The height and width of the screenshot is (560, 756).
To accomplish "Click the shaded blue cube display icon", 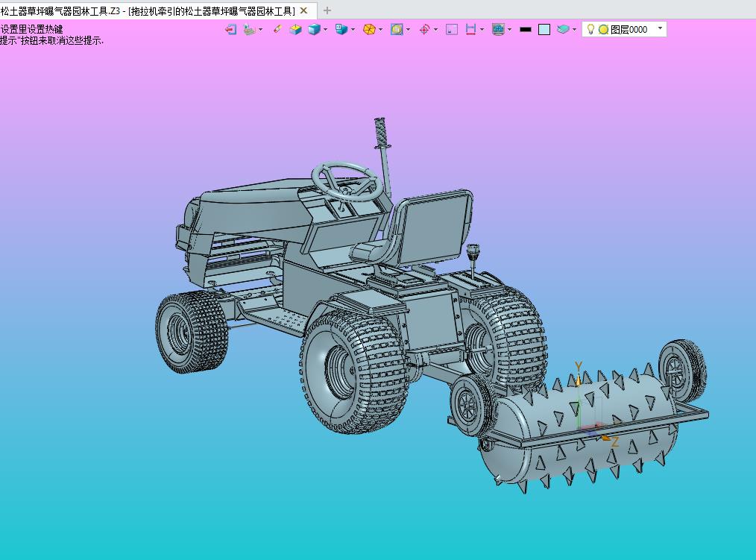I will point(314,29).
